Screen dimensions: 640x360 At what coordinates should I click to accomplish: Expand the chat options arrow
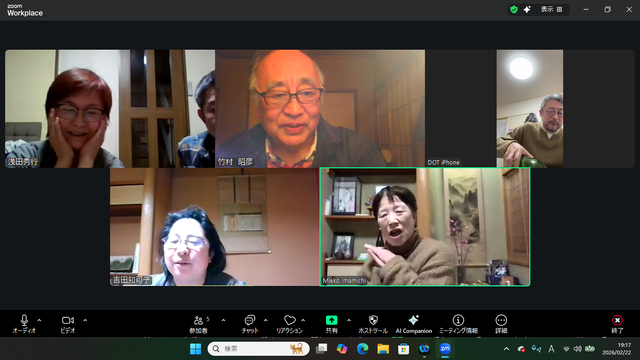(x=266, y=320)
